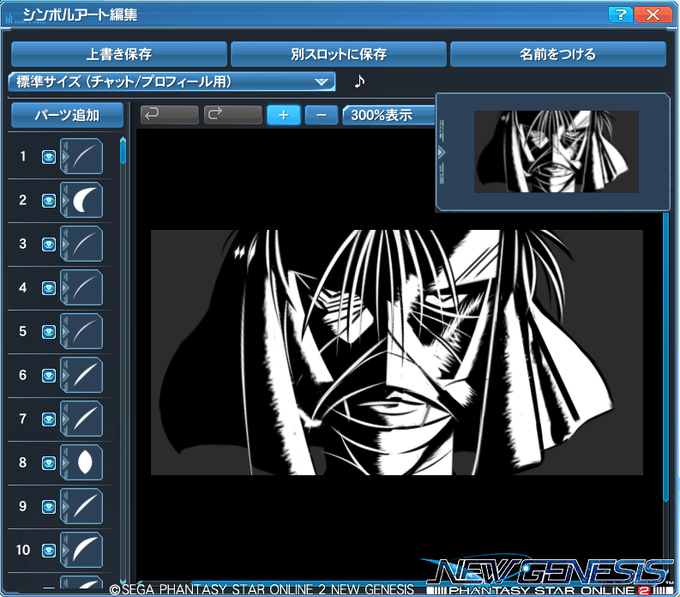Image resolution: width=680 pixels, height=597 pixels.
Task: Click the パーツ追加 add parts button
Action: pos(67,115)
